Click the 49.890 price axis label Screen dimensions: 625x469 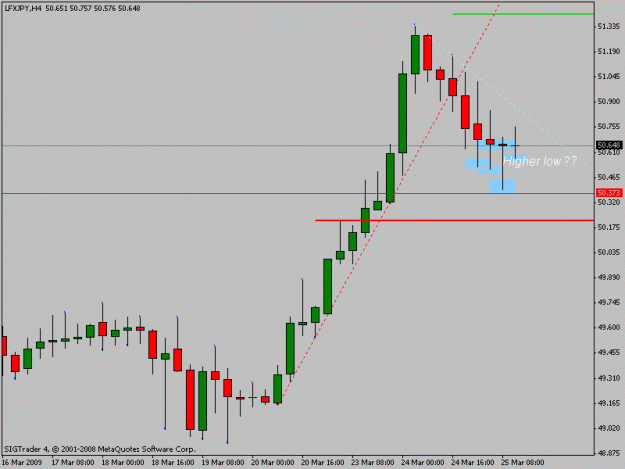(609, 277)
